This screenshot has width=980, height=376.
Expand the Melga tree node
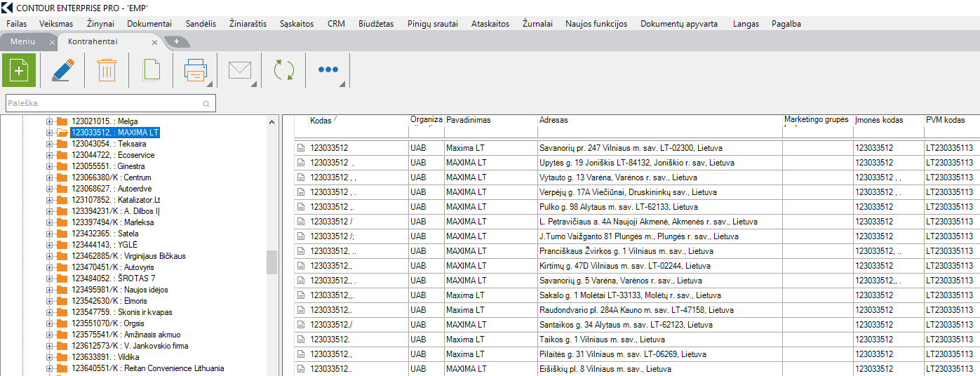(49, 121)
